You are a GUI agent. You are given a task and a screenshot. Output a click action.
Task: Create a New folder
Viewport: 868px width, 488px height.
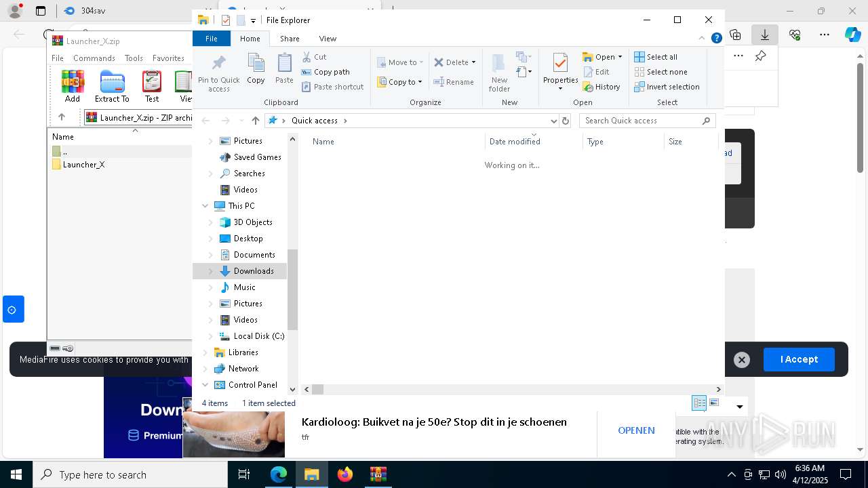[x=499, y=73]
